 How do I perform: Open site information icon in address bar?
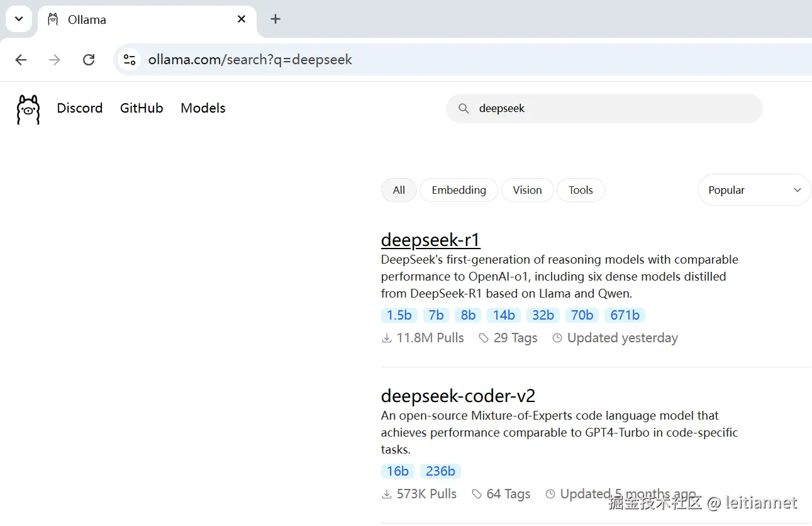pyautogui.click(x=130, y=60)
